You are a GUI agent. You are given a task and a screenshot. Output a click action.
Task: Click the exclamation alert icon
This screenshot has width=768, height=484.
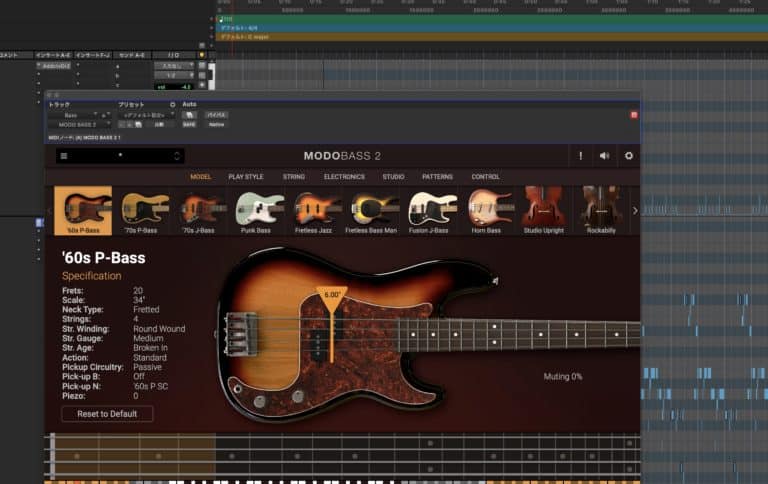coord(580,156)
